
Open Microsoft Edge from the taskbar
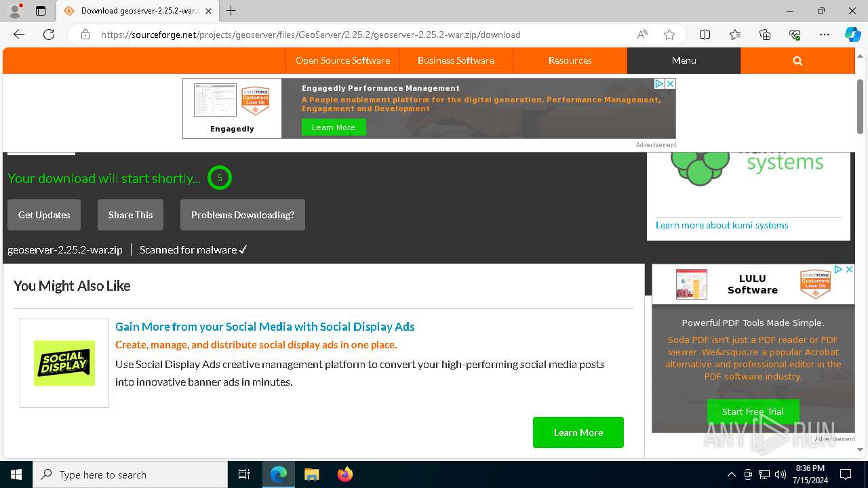click(x=279, y=474)
